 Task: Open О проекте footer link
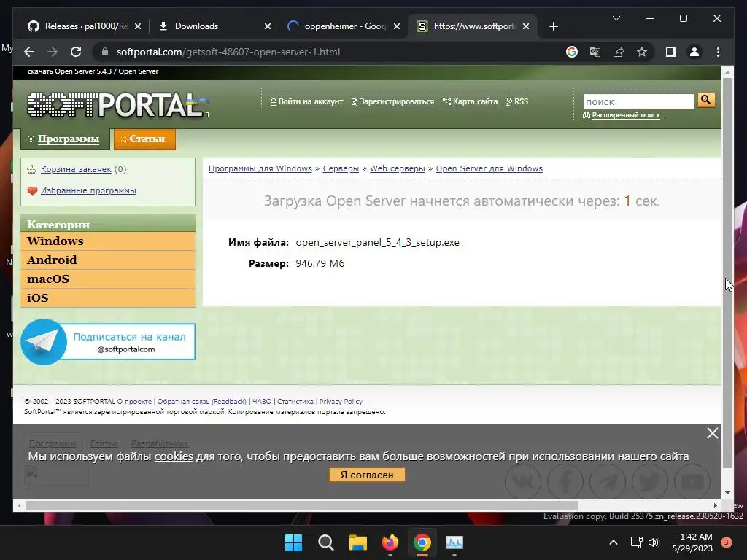point(134,402)
